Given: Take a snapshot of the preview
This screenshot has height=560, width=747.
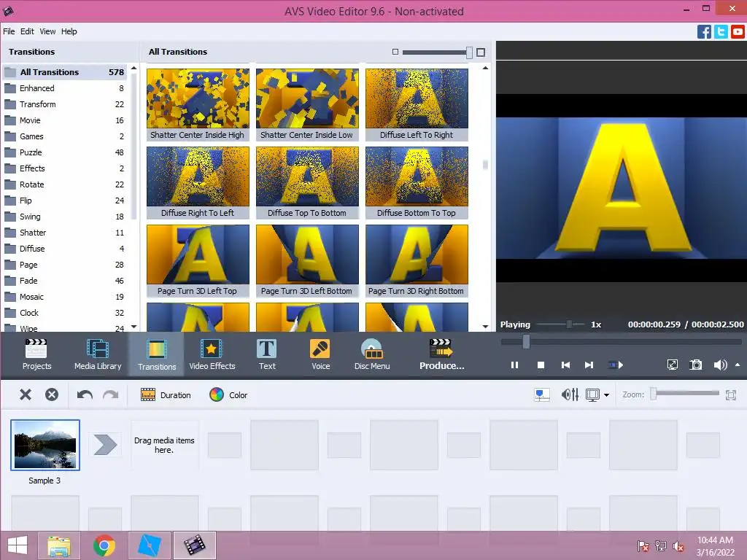Looking at the screenshot, I should point(695,365).
